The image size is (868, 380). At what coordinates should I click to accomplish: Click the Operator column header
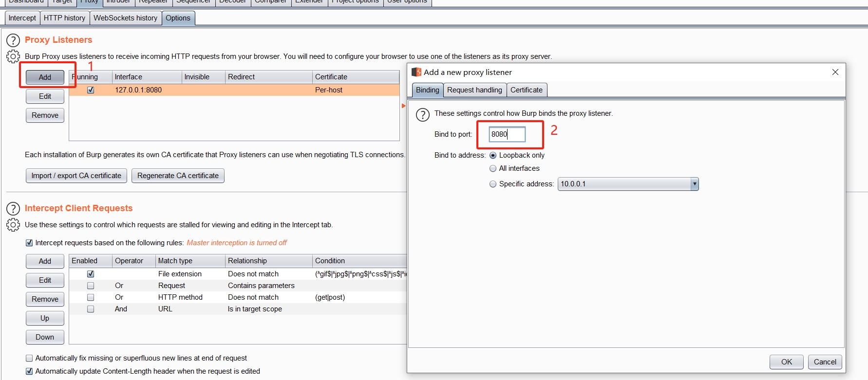point(134,261)
